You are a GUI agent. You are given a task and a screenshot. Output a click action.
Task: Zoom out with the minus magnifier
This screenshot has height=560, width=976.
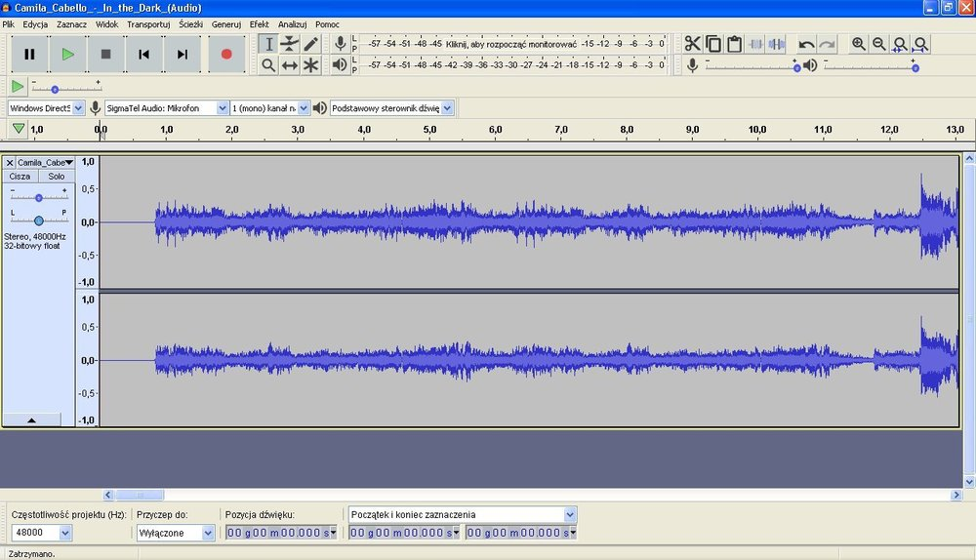click(x=879, y=44)
